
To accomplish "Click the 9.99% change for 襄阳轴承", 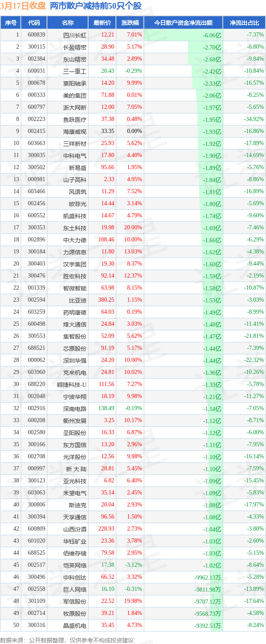I will point(134,83).
